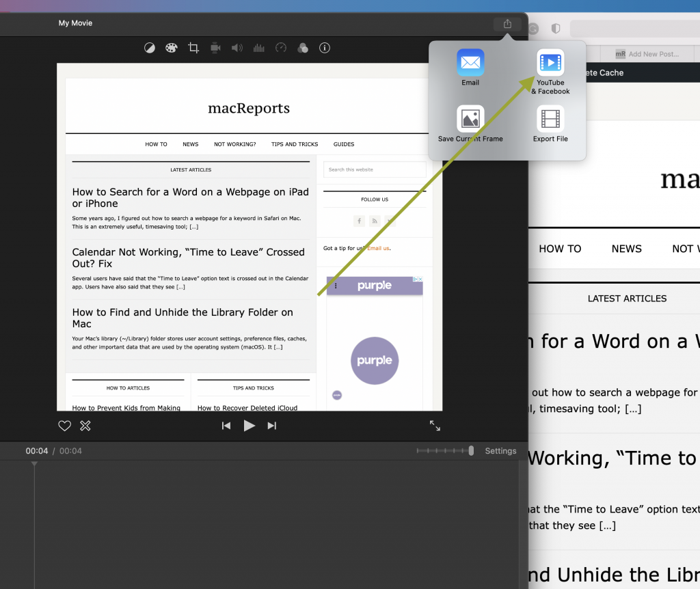Screen dimensions: 700x589
Task: Click the timeline playhead marker
Action: coord(34,464)
